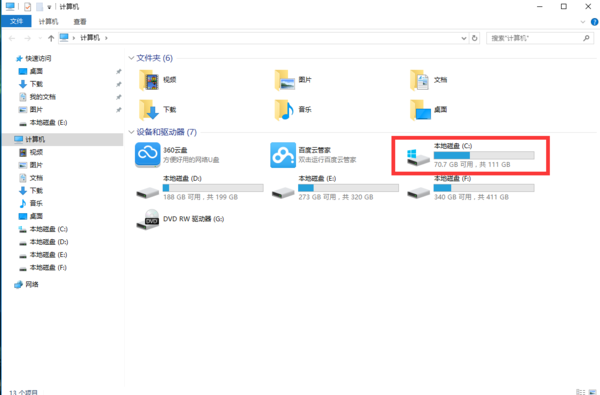Click the new folder quick access icon
The image size is (600, 395).
(x=39, y=7)
